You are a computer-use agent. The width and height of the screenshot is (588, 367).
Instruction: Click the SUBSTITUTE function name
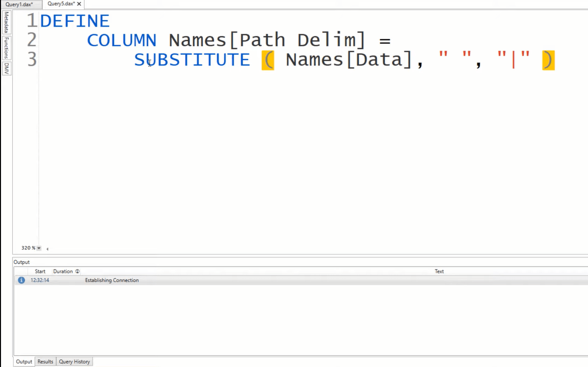[192, 60]
